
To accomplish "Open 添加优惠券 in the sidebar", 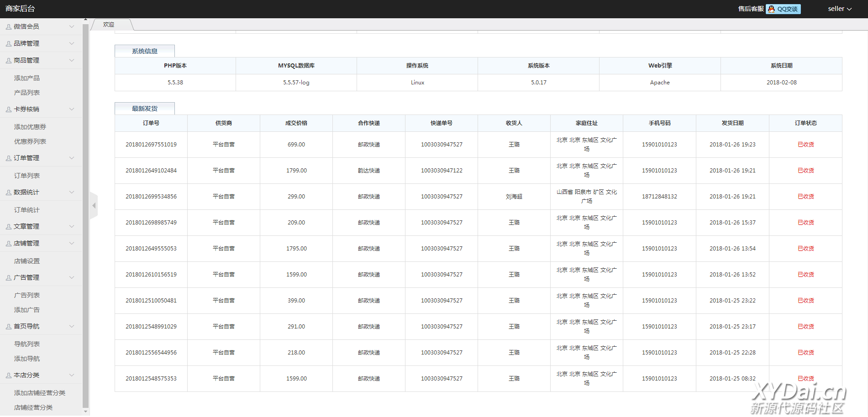I will (x=30, y=127).
